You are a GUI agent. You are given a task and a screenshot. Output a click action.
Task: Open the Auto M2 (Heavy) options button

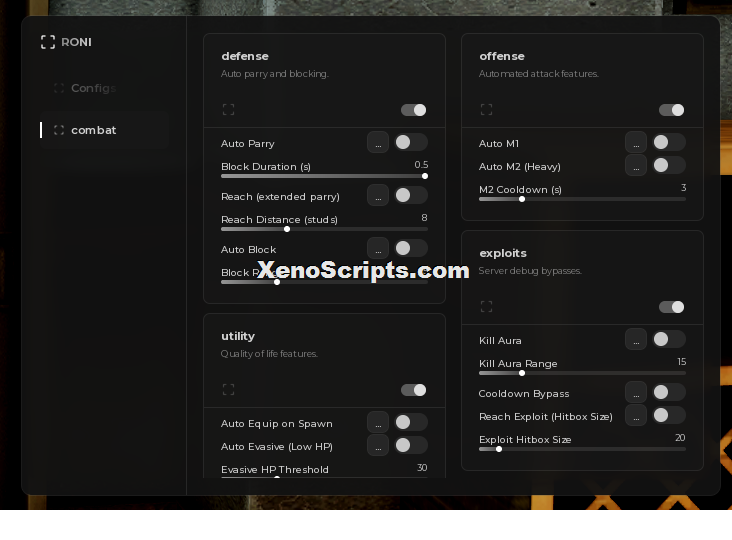tap(636, 165)
